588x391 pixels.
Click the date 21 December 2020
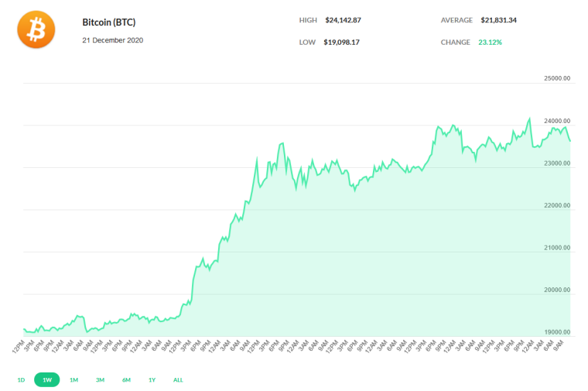click(x=112, y=40)
